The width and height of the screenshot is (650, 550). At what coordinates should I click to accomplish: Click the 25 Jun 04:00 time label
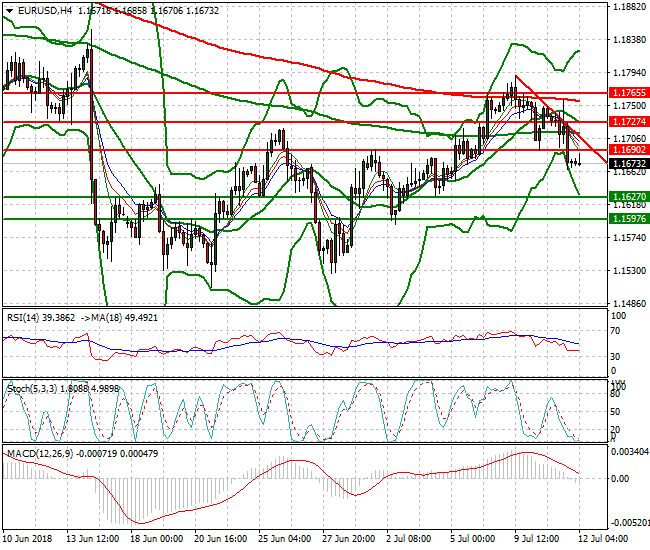coord(285,539)
